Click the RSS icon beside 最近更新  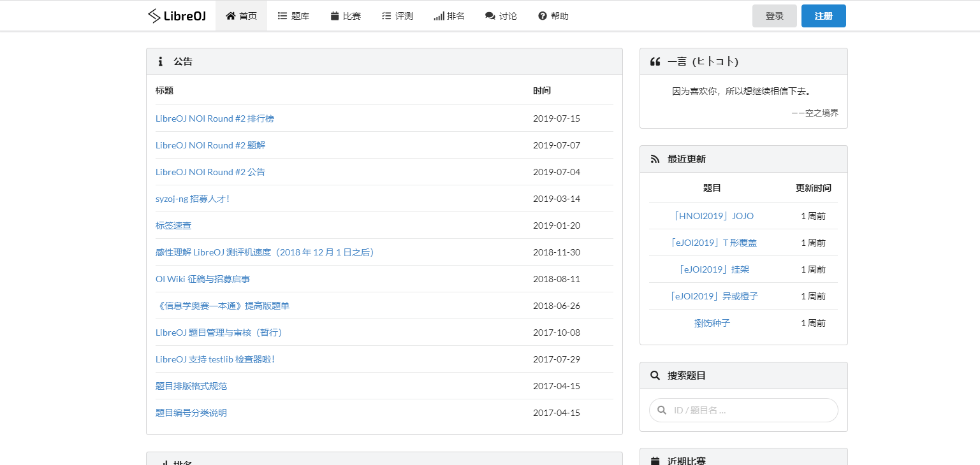click(655, 159)
